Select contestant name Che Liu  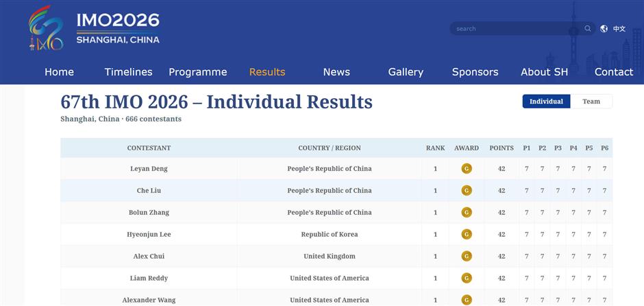point(149,191)
